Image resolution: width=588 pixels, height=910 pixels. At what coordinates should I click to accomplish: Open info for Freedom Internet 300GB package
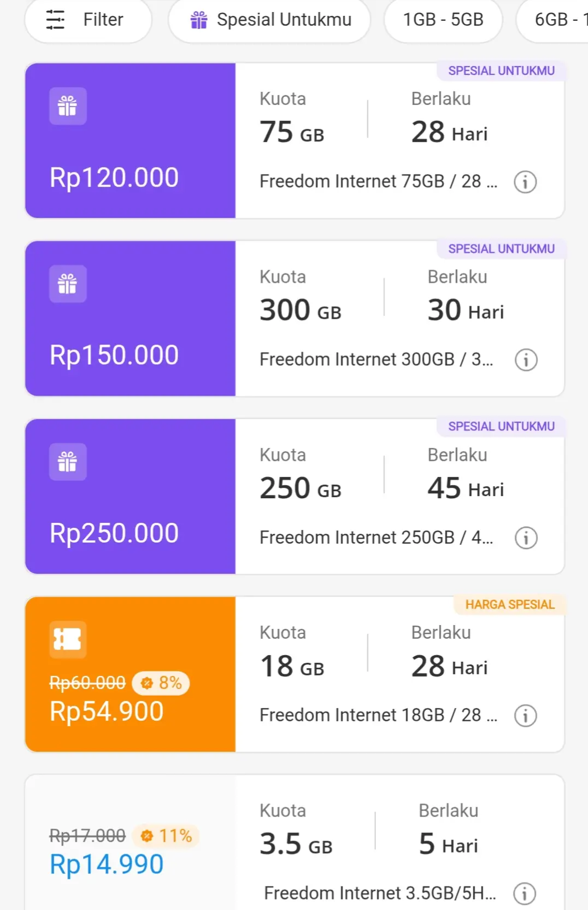point(526,360)
